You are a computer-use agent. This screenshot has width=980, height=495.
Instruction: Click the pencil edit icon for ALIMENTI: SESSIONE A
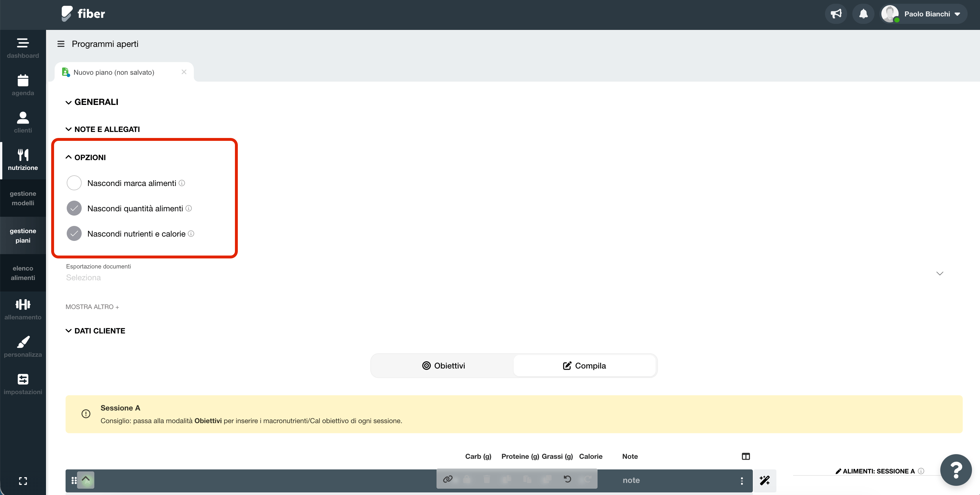(x=838, y=471)
